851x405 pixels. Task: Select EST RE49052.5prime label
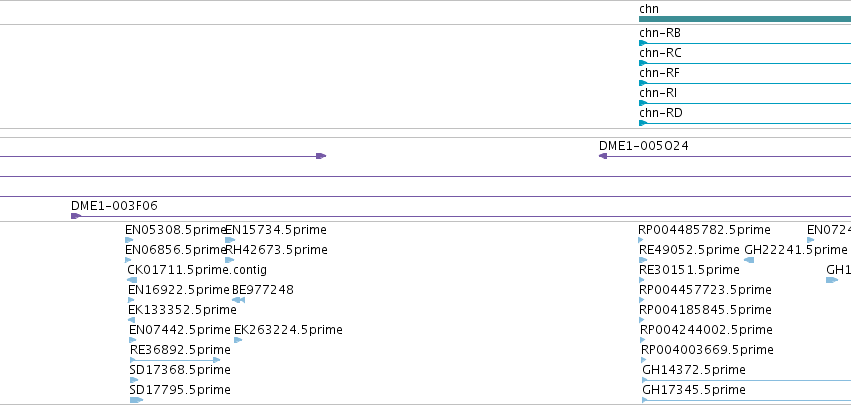tap(689, 250)
